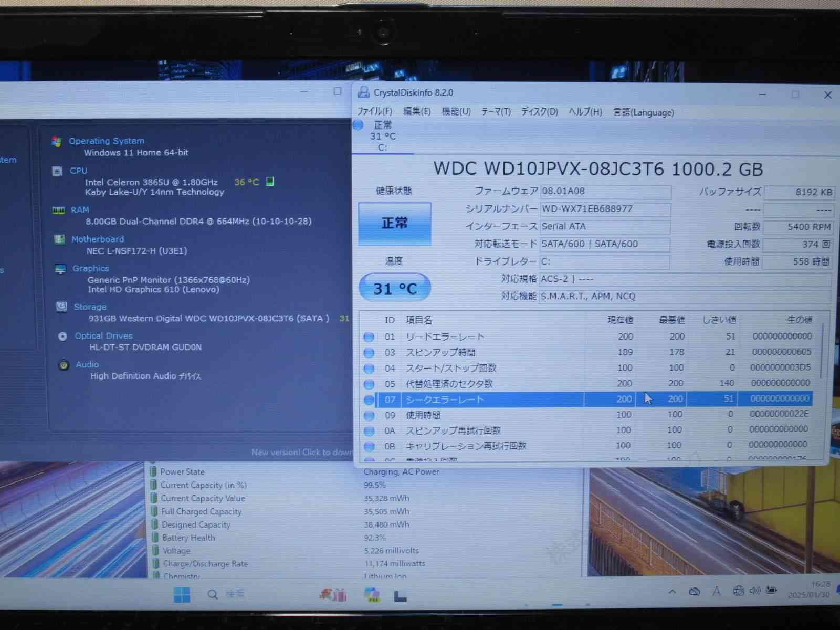Image resolution: width=840 pixels, height=630 pixels.
Task: Click the Operating System icon in Speccy
Action: pyautogui.click(x=57, y=141)
